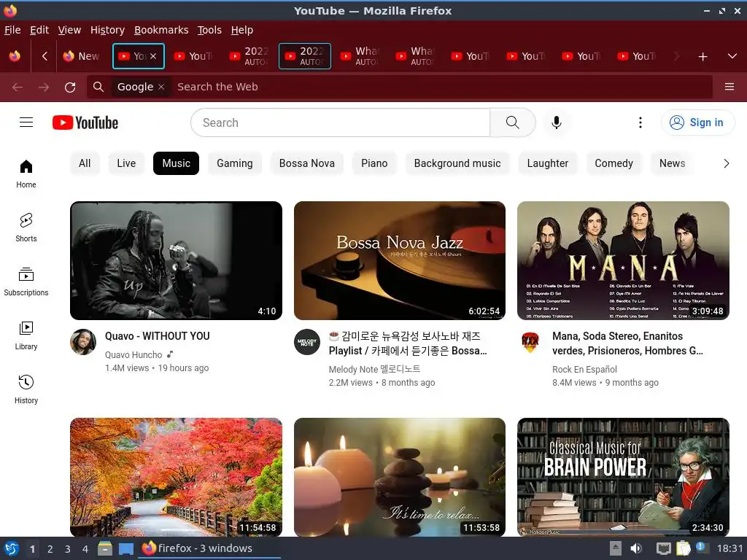Click the Melody Note channel avatar

coord(307,342)
